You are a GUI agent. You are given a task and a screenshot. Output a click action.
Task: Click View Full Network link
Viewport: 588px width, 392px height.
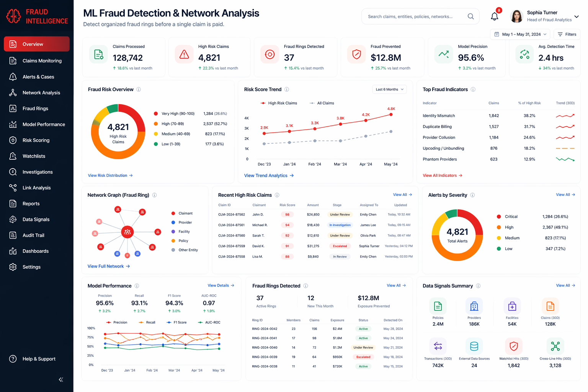(109, 266)
